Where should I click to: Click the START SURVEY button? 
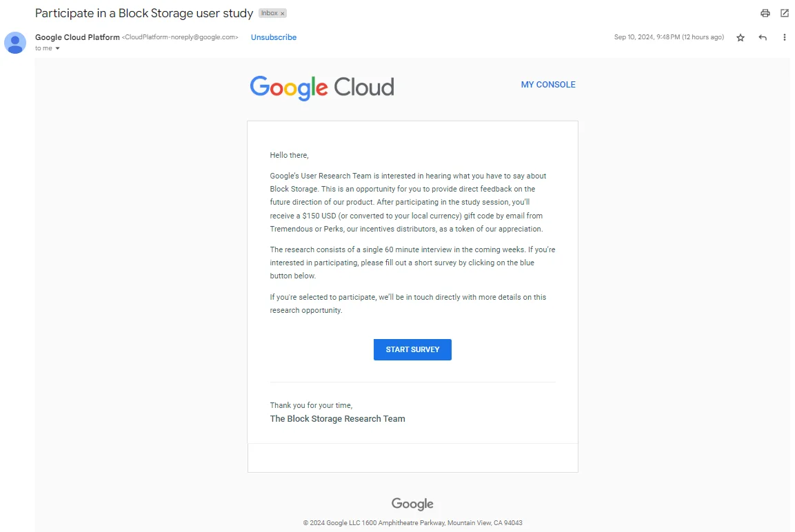412,349
